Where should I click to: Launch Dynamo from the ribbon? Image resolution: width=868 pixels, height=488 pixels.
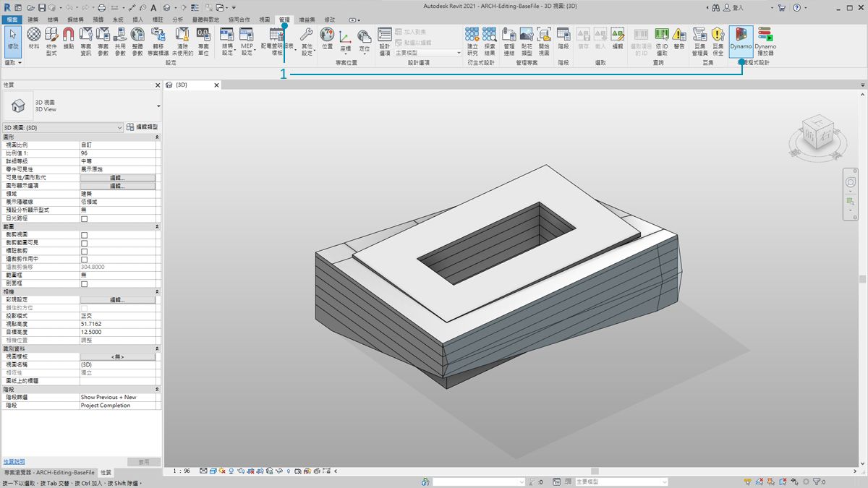741,41
